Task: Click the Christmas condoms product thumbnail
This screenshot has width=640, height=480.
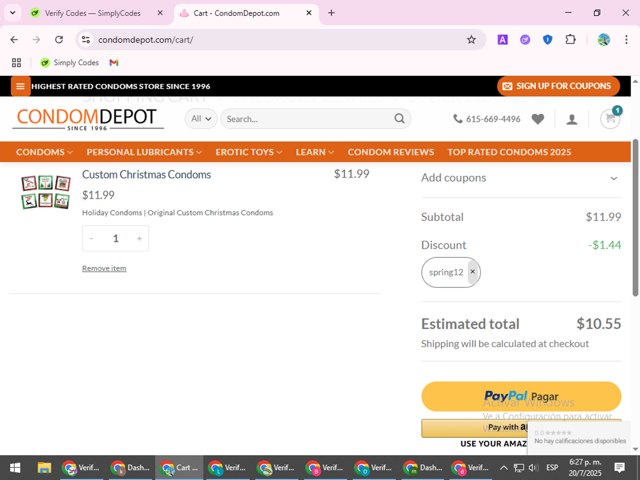Action: pos(46,192)
